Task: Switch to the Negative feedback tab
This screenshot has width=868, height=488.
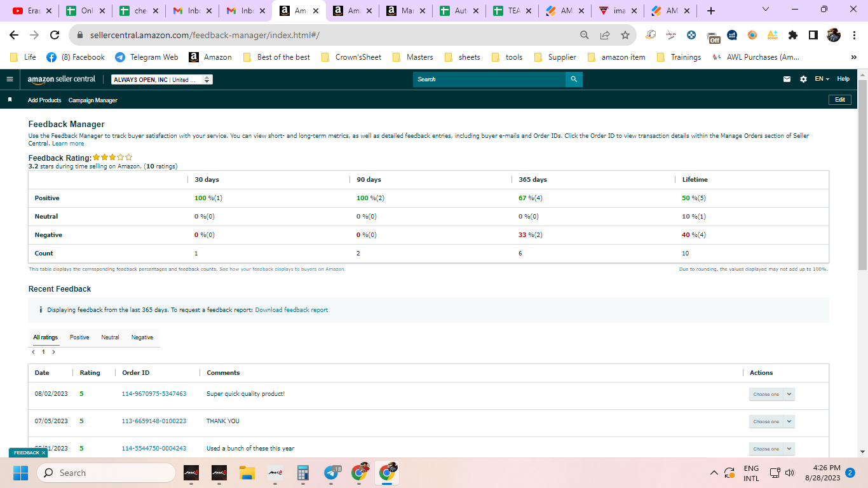Action: click(142, 337)
